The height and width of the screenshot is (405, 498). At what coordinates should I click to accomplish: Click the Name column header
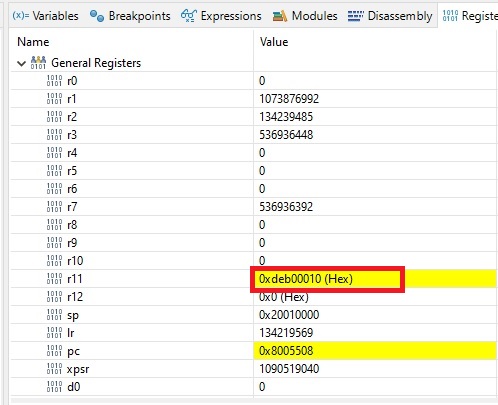pyautogui.click(x=33, y=42)
